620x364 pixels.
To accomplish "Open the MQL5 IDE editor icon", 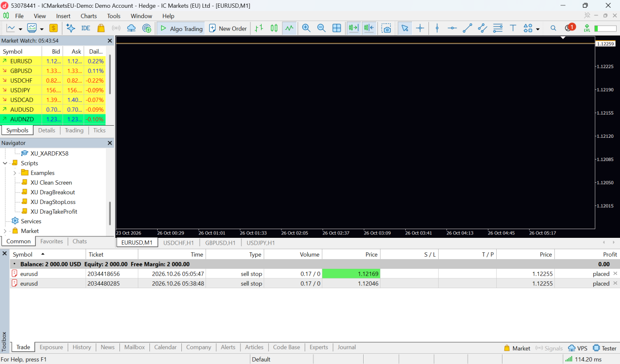I will [x=86, y=29].
